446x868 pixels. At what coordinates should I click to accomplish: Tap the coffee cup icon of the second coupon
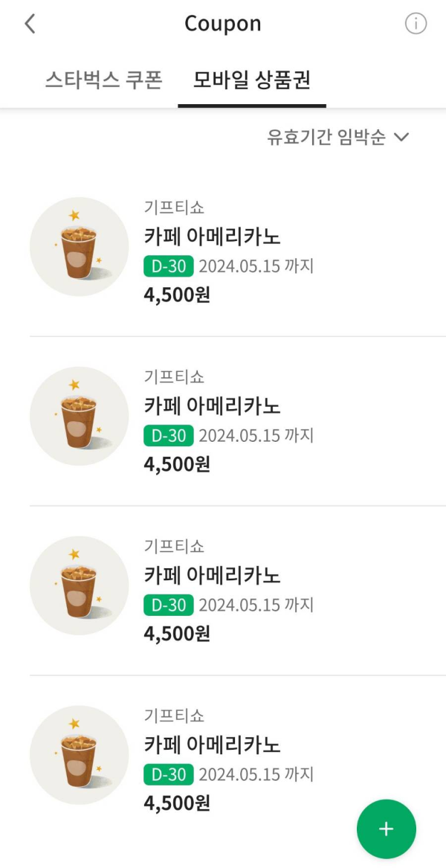pos(79,415)
